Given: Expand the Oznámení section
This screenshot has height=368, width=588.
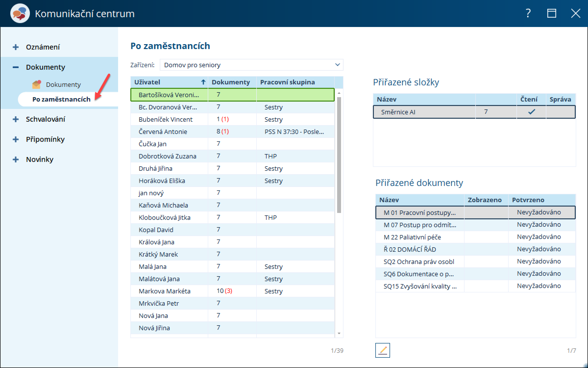Looking at the screenshot, I should point(16,47).
